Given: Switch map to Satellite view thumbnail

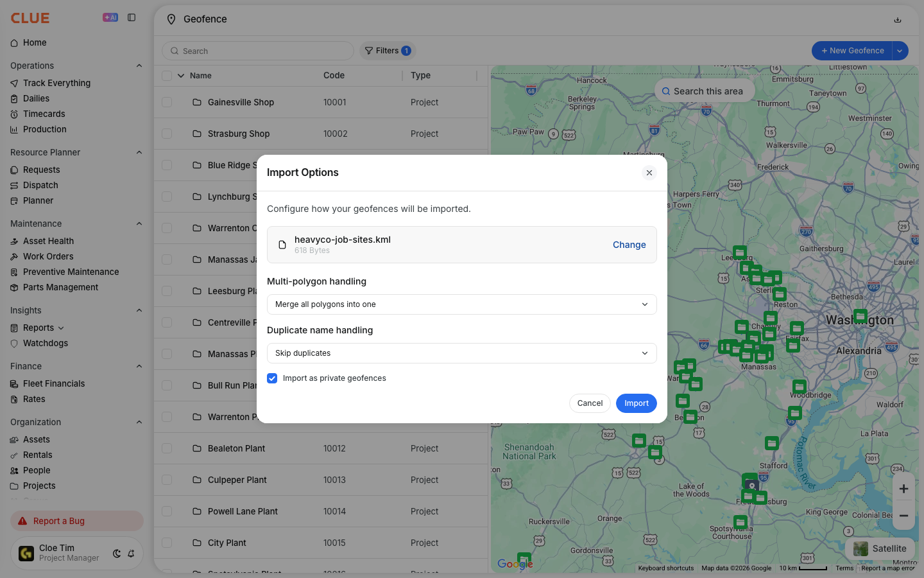Looking at the screenshot, I should [x=861, y=548].
